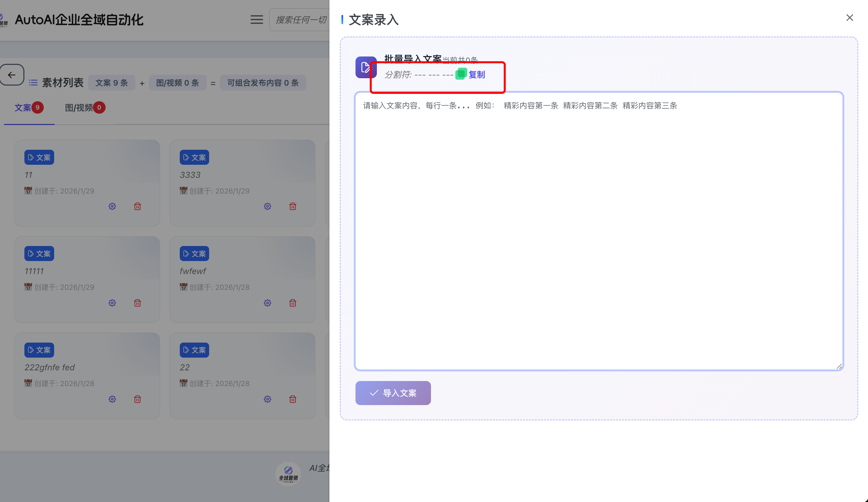Click the 可组合发布内容 0 条 badge
868x502 pixels.
pos(263,83)
